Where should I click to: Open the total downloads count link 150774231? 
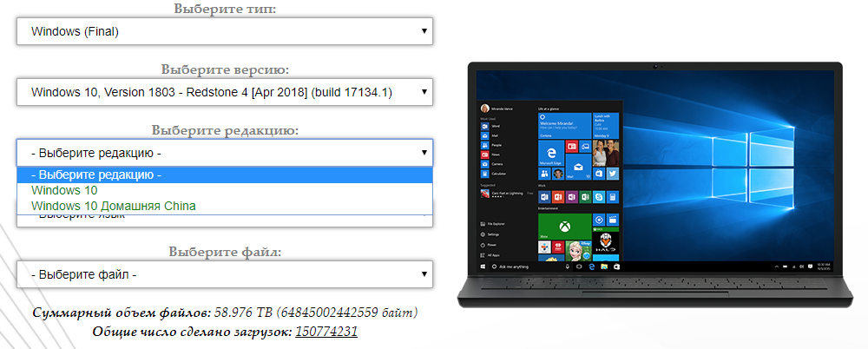[x=326, y=332]
